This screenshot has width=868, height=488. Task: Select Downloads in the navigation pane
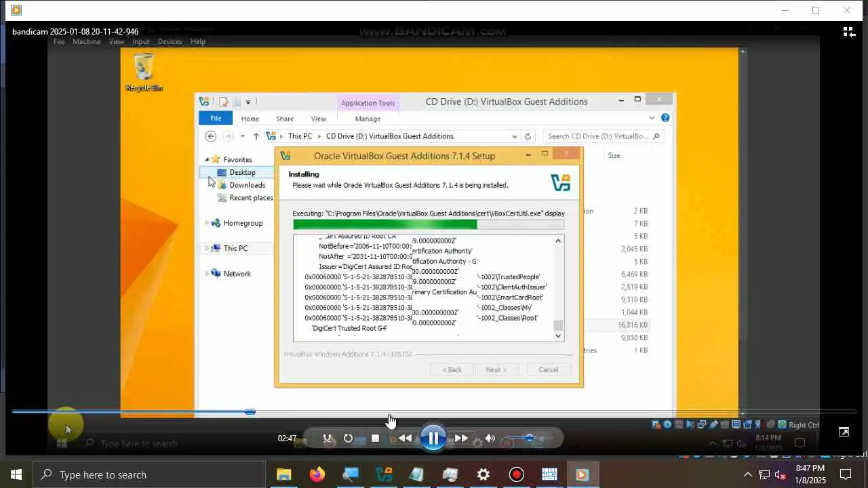pyautogui.click(x=247, y=185)
